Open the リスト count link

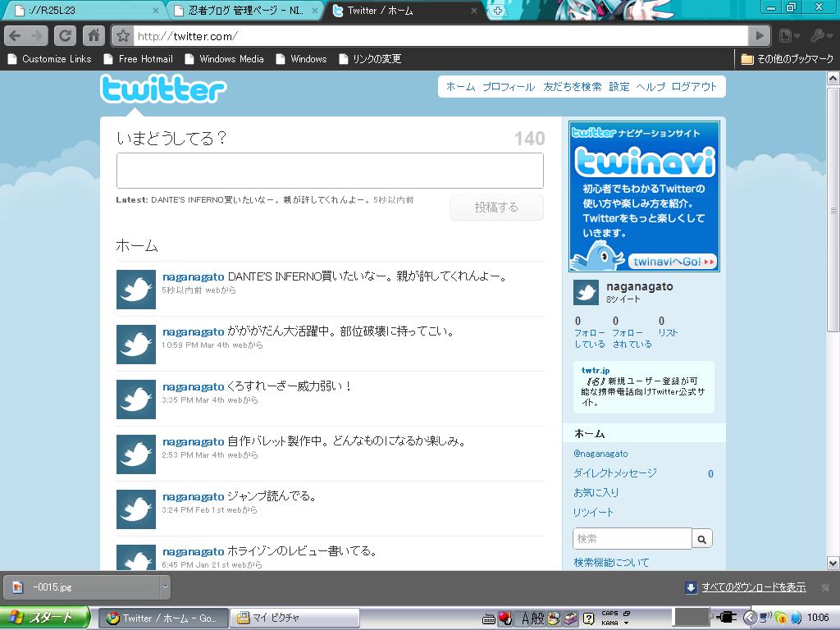[668, 326]
